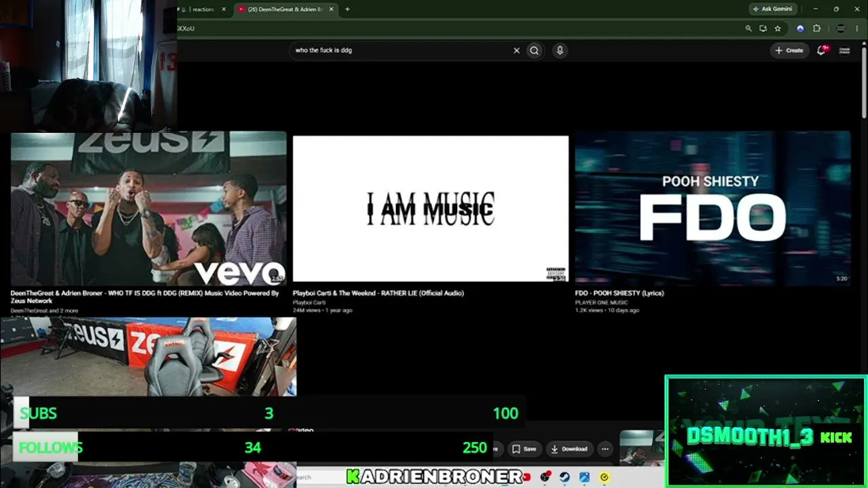Click the Create button
Image resolution: width=868 pixels, height=488 pixels.
click(x=789, y=50)
